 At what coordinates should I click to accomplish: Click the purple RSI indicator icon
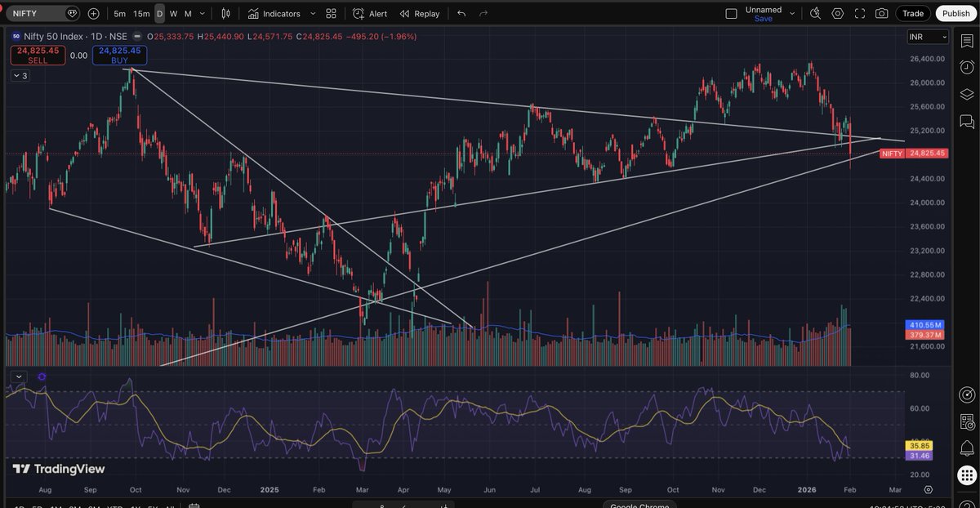(x=42, y=377)
